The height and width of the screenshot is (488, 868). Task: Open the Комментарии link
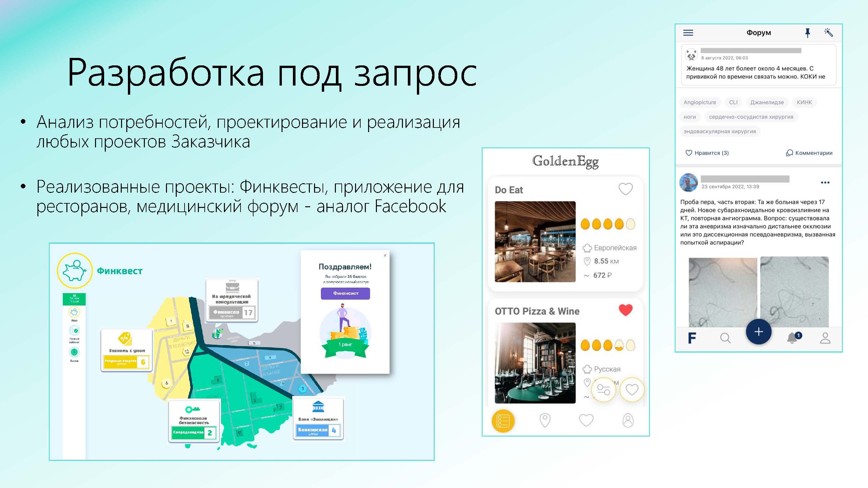pyautogui.click(x=809, y=153)
